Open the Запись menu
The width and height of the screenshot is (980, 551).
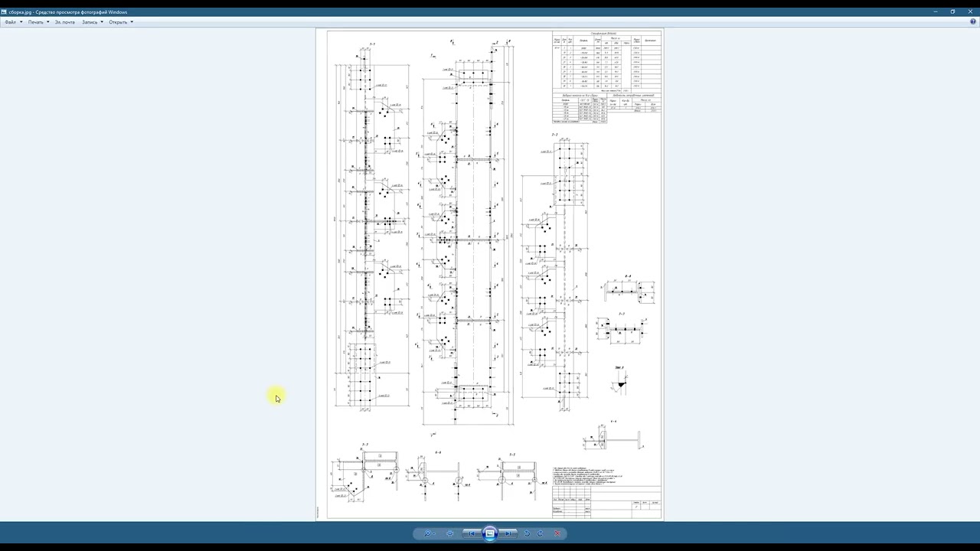coord(93,22)
